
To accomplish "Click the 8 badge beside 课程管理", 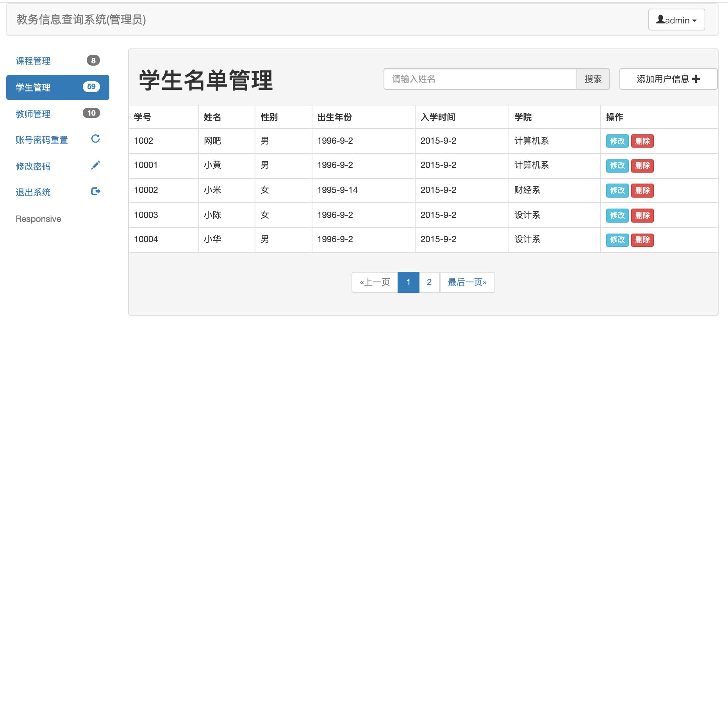I will 93,61.
